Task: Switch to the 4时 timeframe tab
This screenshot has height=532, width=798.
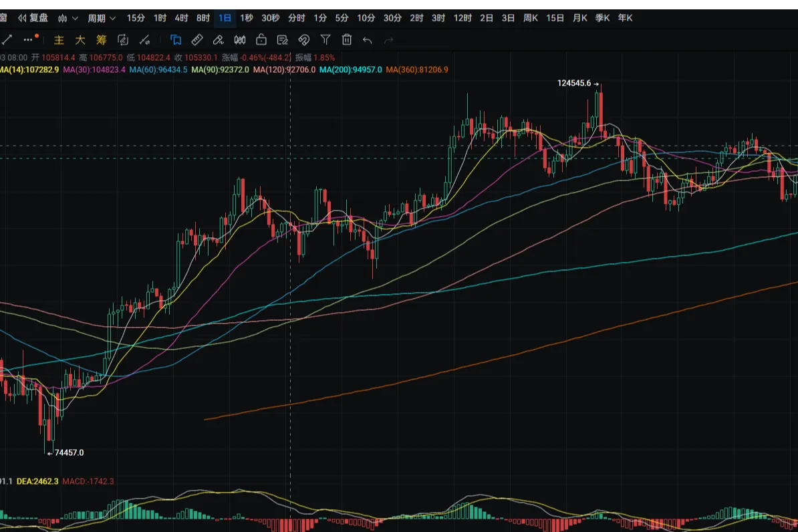Action: [x=181, y=18]
